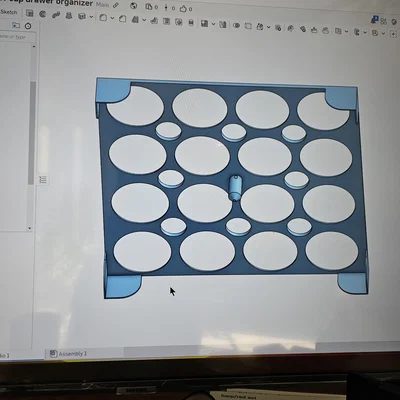Select the Delete face tool
This screenshot has width=400, height=400.
pyautogui.click(x=303, y=29)
